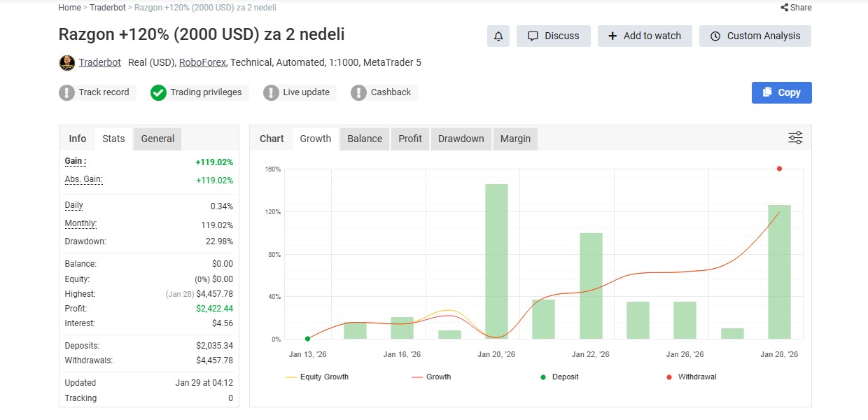
Task: Click the Track record warning icon
Action: coord(66,92)
